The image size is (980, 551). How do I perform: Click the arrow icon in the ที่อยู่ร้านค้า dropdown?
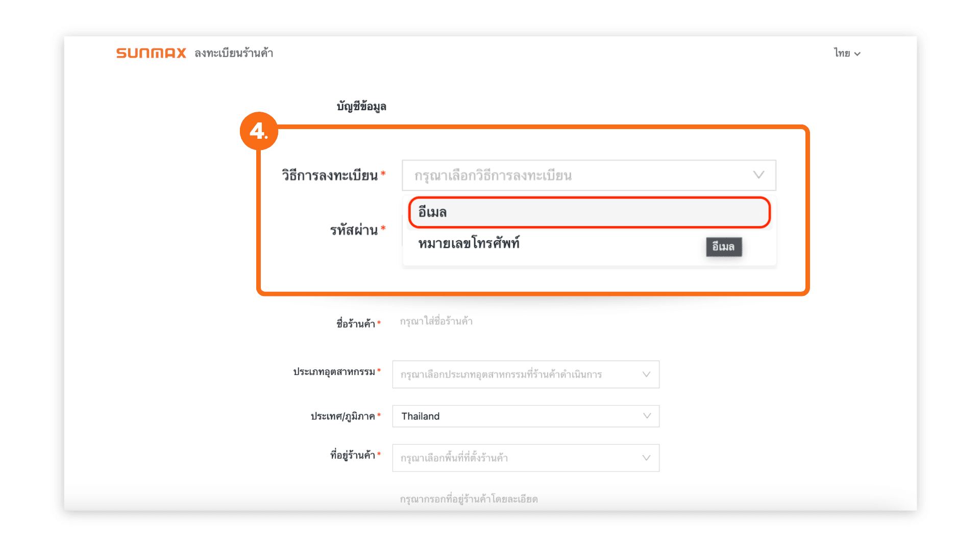pyautogui.click(x=646, y=458)
